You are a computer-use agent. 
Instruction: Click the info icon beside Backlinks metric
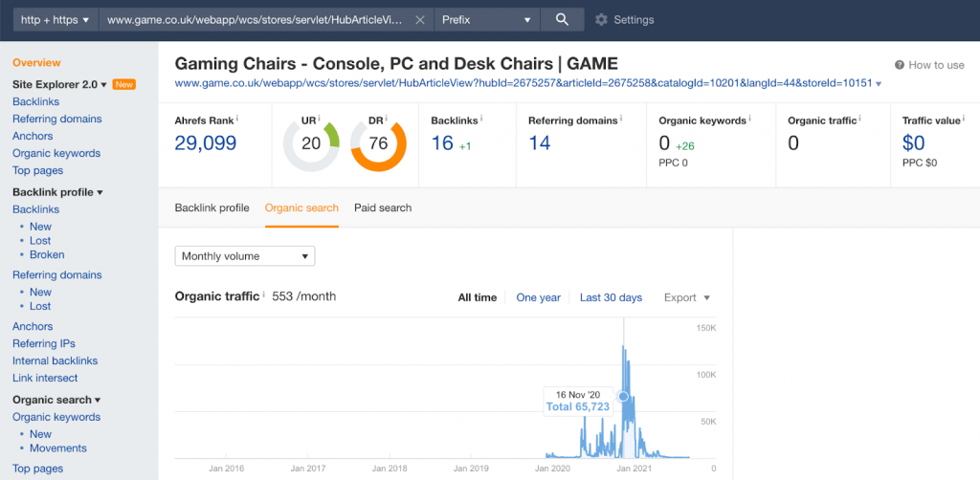click(482, 118)
